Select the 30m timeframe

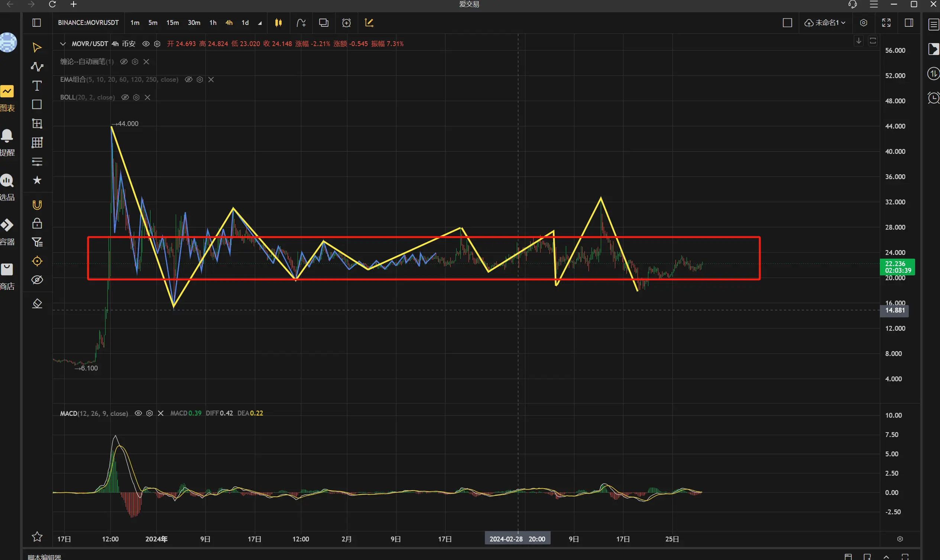click(x=194, y=23)
